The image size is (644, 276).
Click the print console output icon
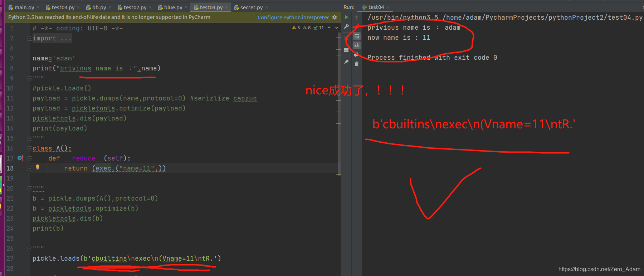357,55
